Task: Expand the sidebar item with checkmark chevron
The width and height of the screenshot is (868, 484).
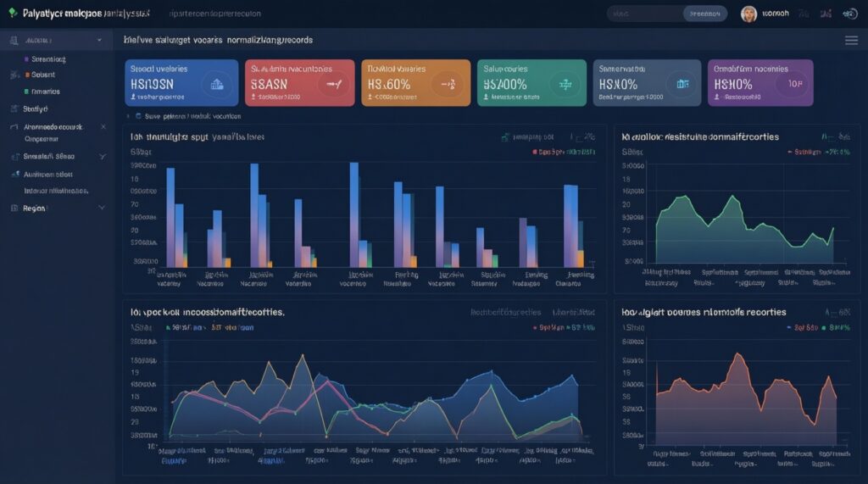Action: tap(102, 156)
